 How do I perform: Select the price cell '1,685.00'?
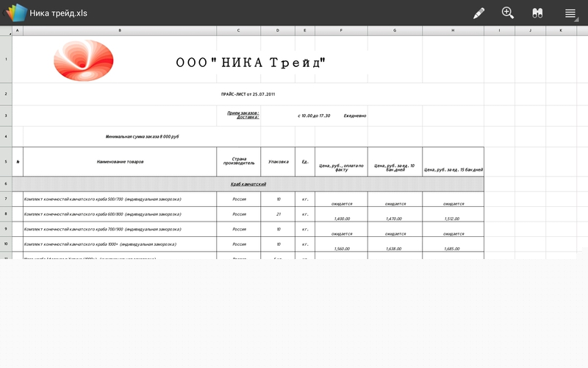click(x=453, y=244)
